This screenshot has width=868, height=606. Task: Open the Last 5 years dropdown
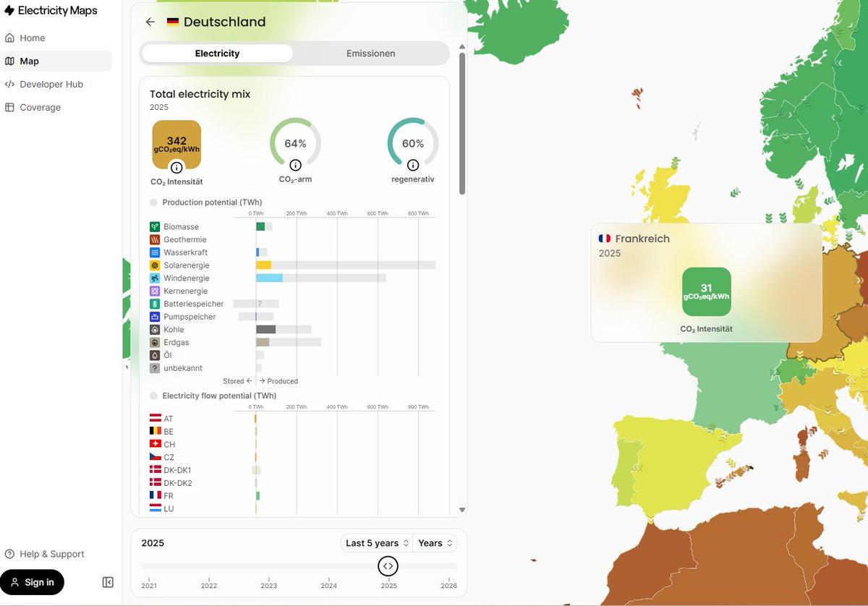[377, 543]
